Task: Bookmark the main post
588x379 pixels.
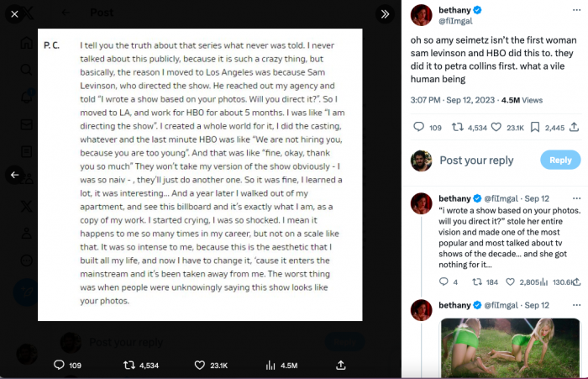Action: coord(535,128)
